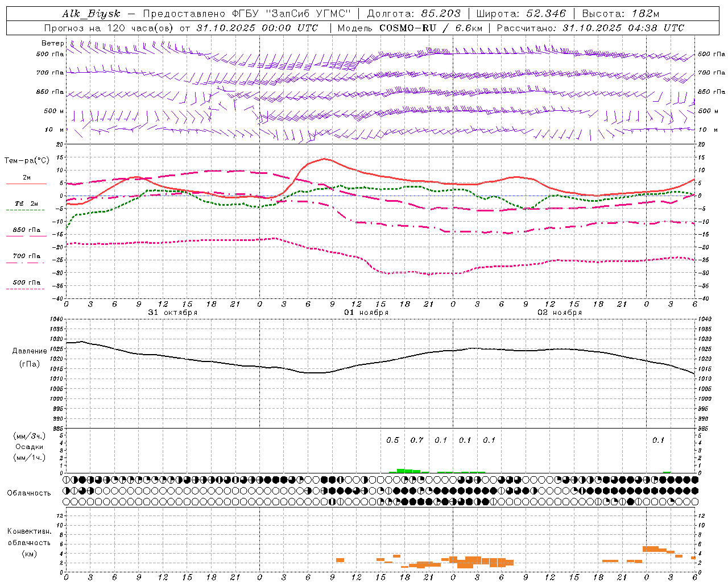This screenshot has height=582, width=728.
Task: Click the '02 ноября' date label
Action: (560, 313)
